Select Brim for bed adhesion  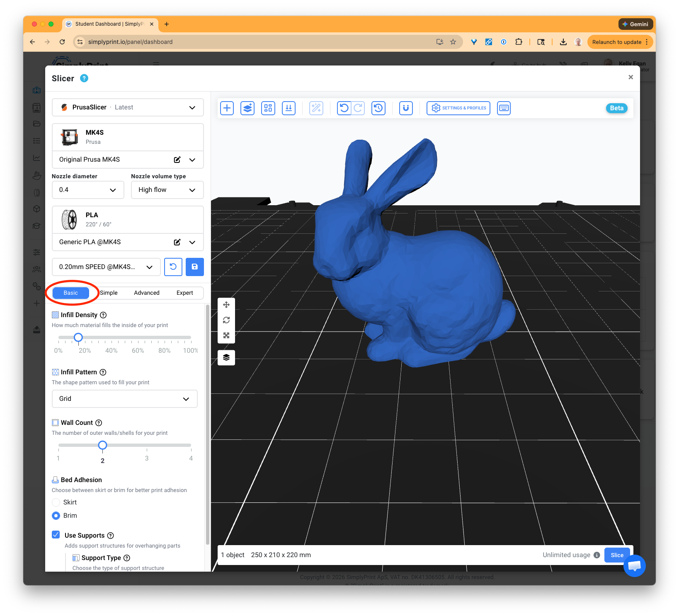coord(56,515)
